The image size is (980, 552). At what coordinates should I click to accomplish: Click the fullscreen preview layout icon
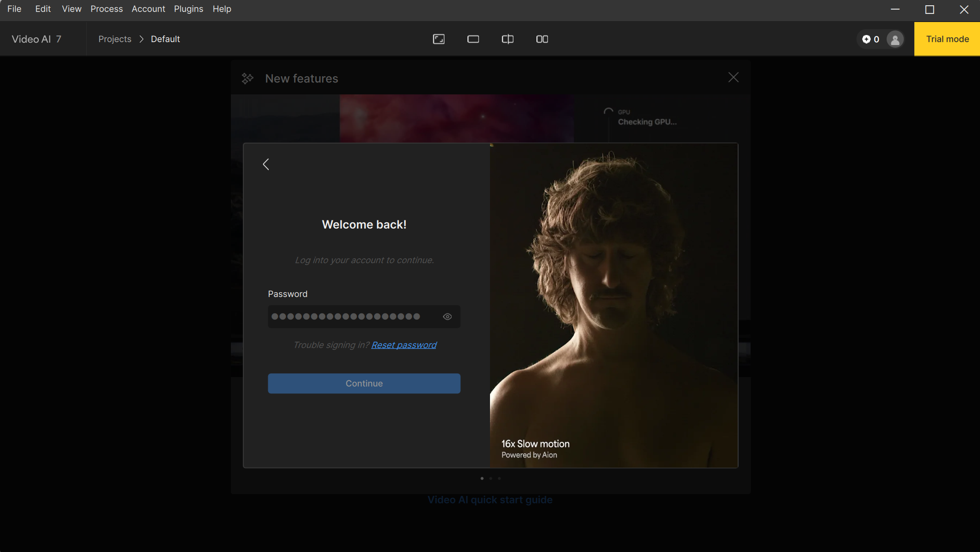[438, 39]
